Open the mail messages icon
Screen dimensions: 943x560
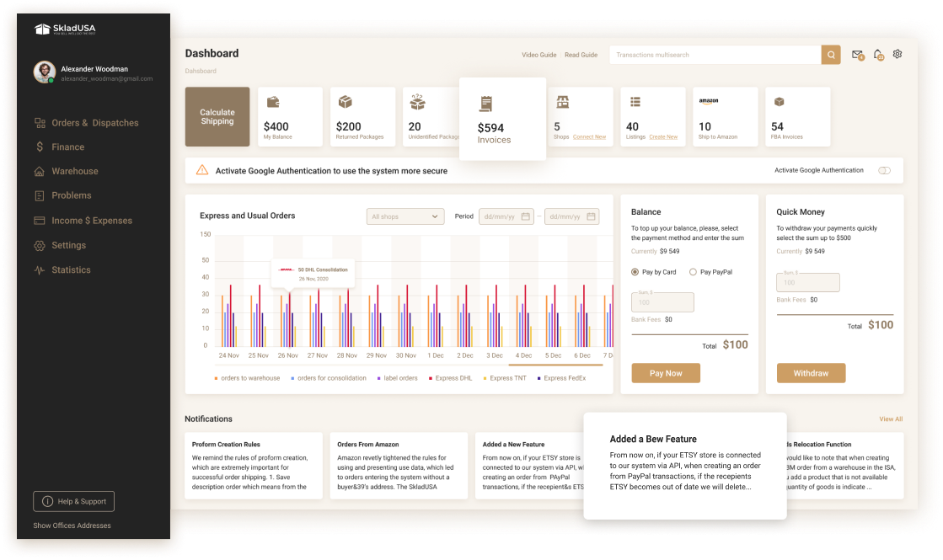point(857,55)
